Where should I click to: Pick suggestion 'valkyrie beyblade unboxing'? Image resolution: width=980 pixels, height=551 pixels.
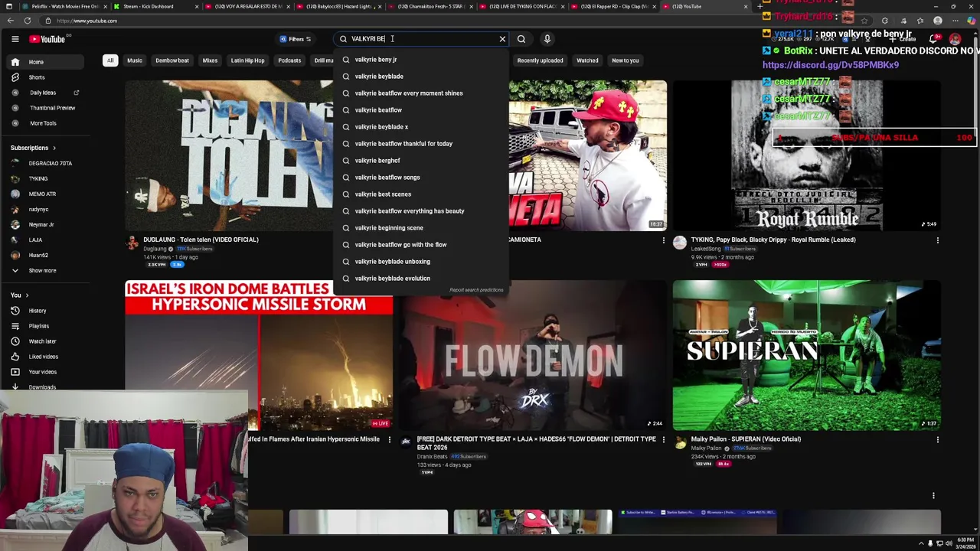[x=420, y=262]
